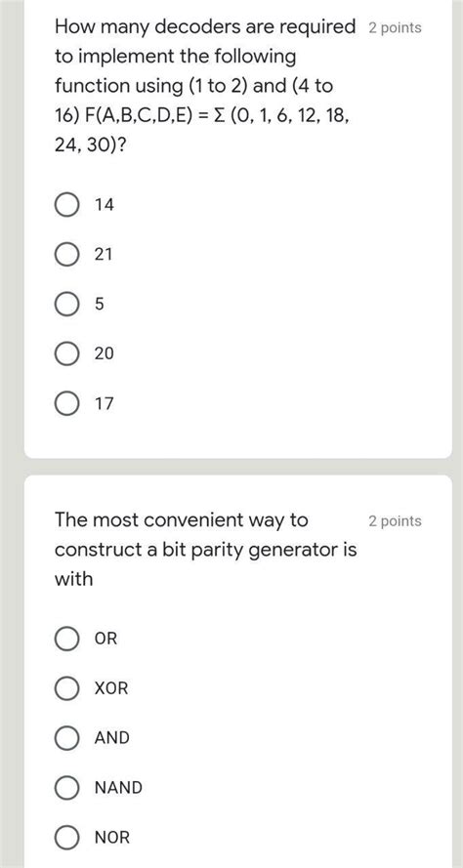Click the 14 answer label text
This screenshot has width=463, height=868.
[x=105, y=205]
